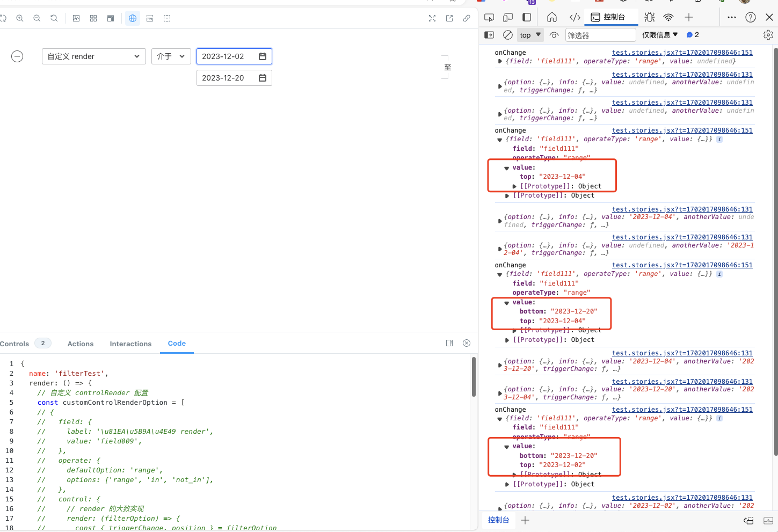Image resolution: width=778 pixels, height=532 pixels.
Task: Open first test.stories.jsx:131 source link
Action: pyautogui.click(x=682, y=75)
